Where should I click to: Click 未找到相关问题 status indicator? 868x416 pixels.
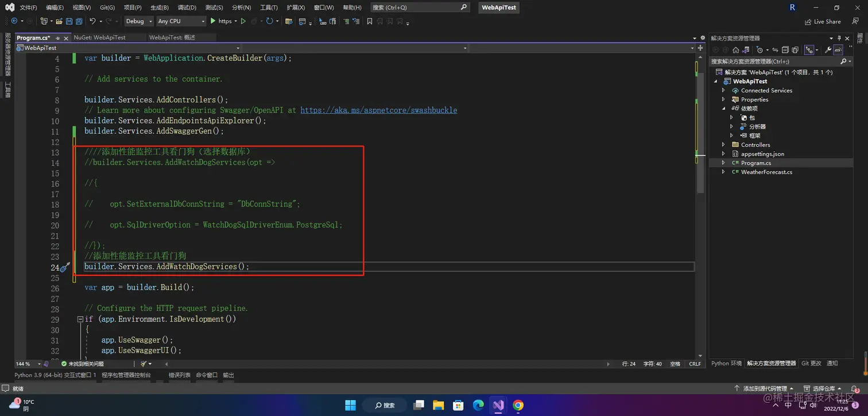pos(83,364)
